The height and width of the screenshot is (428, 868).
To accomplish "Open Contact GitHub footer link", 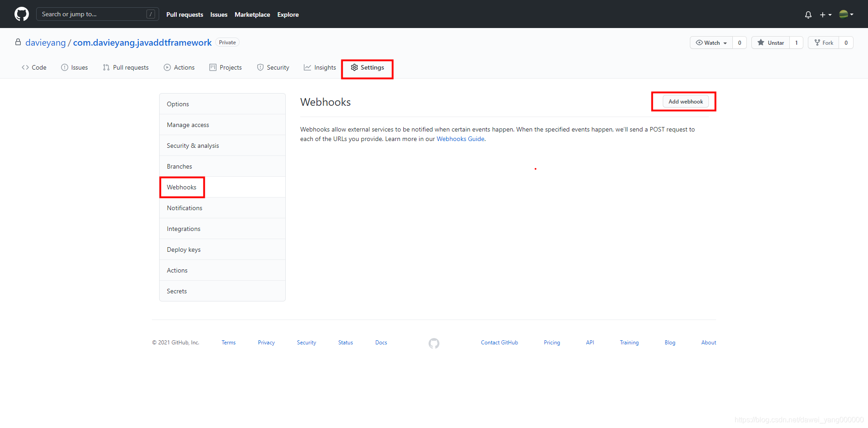I will [500, 343].
